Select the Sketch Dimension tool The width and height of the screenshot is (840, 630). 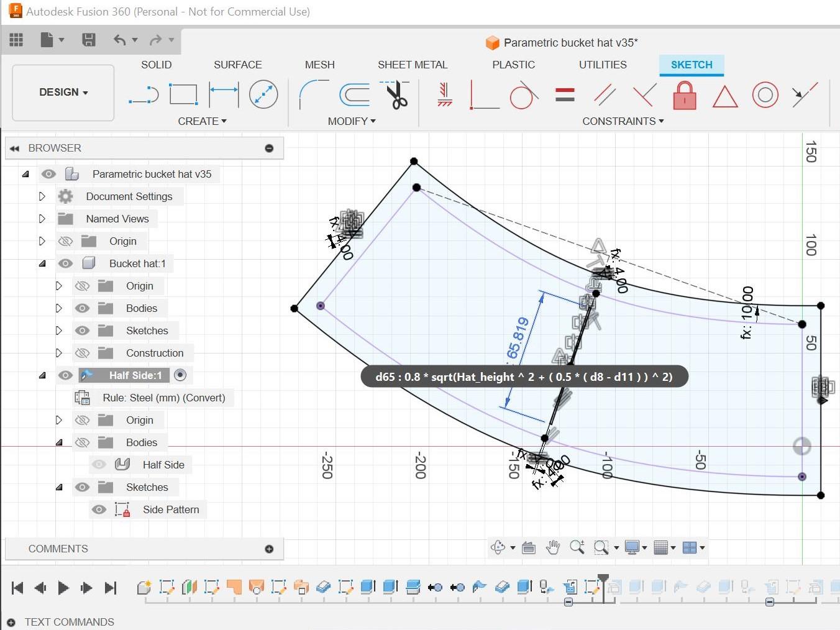[224, 94]
